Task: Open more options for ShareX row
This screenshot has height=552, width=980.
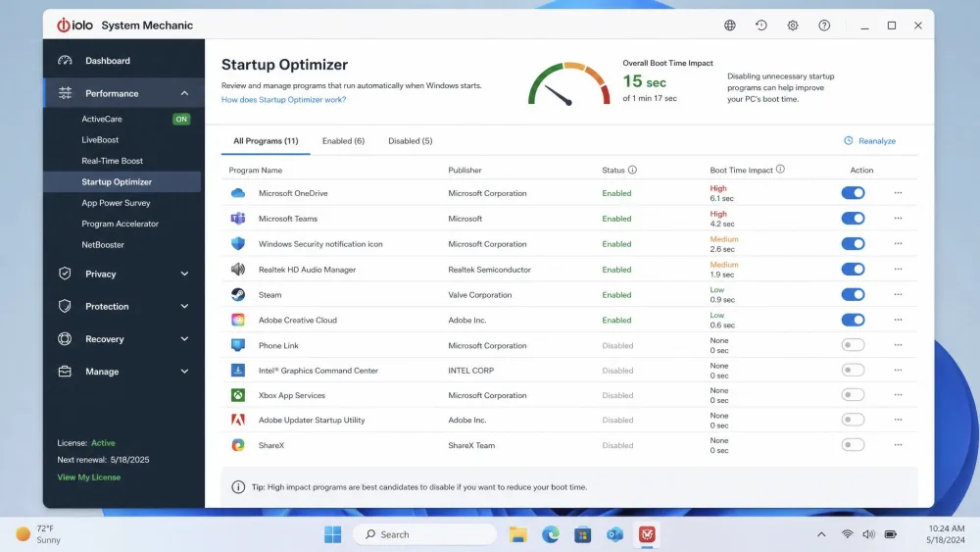Action: point(898,445)
